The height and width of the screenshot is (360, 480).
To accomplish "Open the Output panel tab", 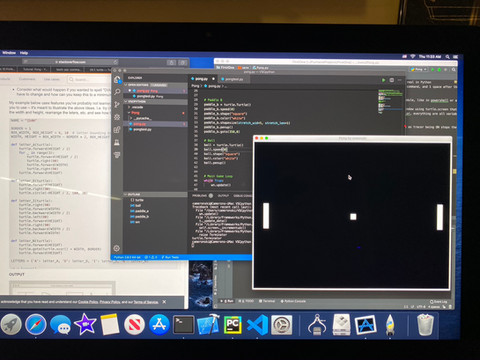I will (x=223, y=196).
